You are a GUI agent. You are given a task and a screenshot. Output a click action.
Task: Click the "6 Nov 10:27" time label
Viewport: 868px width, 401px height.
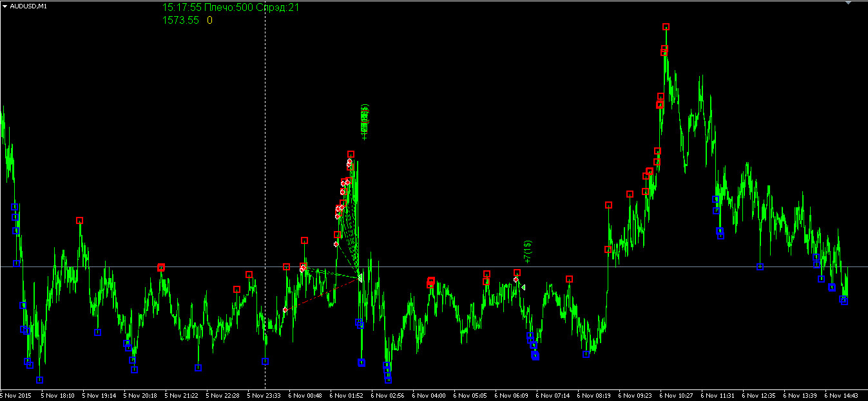pos(677,396)
